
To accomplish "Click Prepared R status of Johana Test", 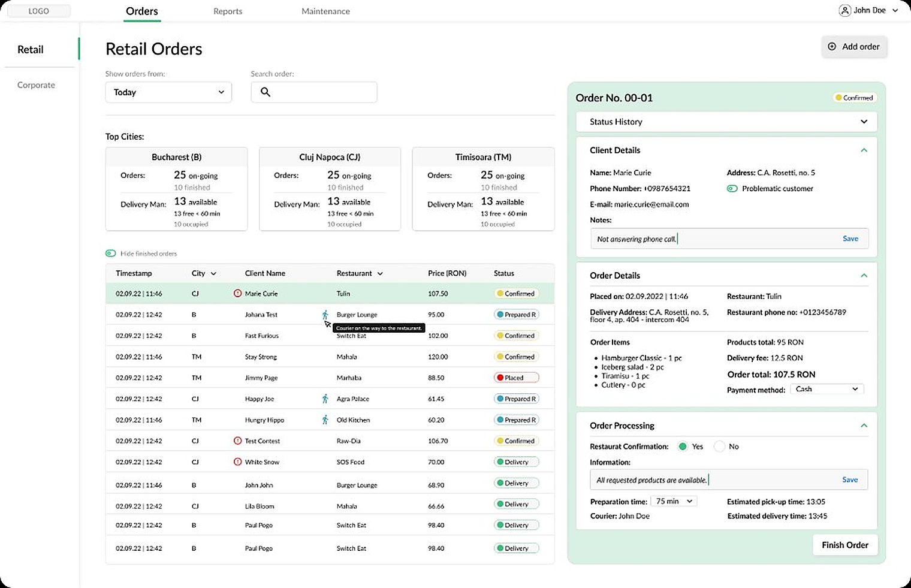I will [x=516, y=314].
